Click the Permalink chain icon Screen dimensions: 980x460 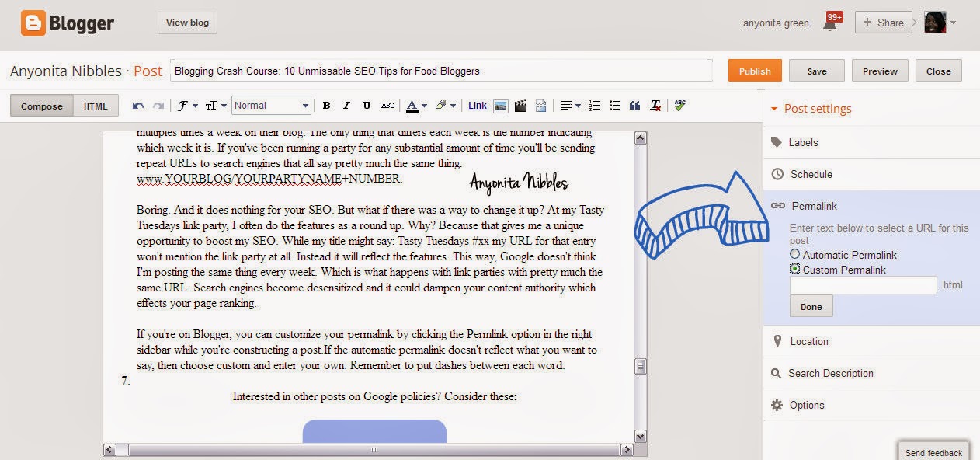coord(777,206)
